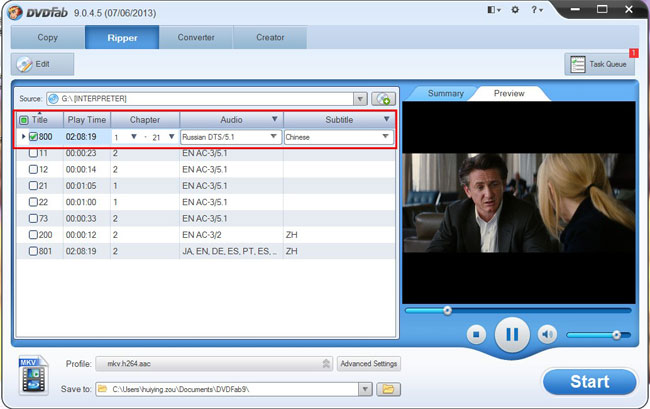Mute the preview speaker icon
Image resolution: width=650 pixels, height=409 pixels.
pyautogui.click(x=547, y=334)
